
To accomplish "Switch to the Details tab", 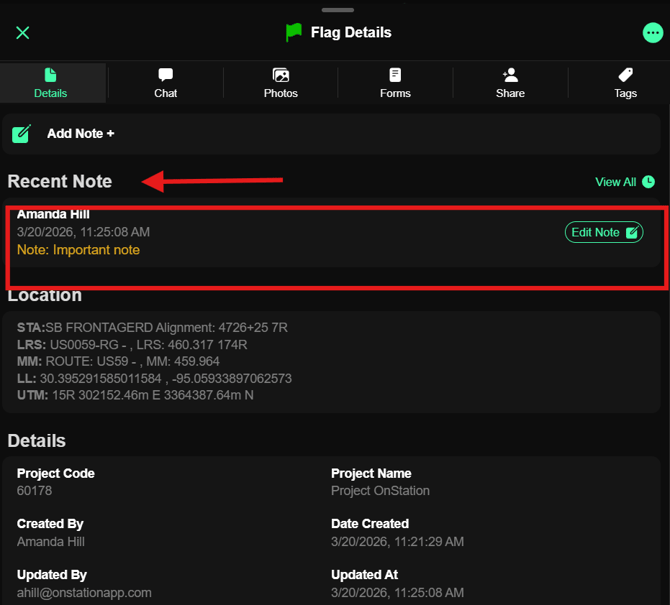I will point(51,83).
